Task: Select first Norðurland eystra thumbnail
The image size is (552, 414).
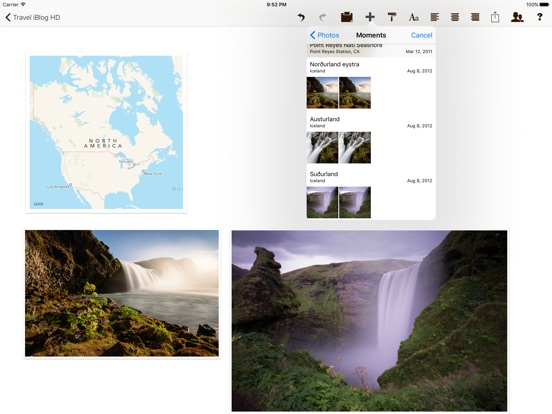Action: (x=322, y=93)
